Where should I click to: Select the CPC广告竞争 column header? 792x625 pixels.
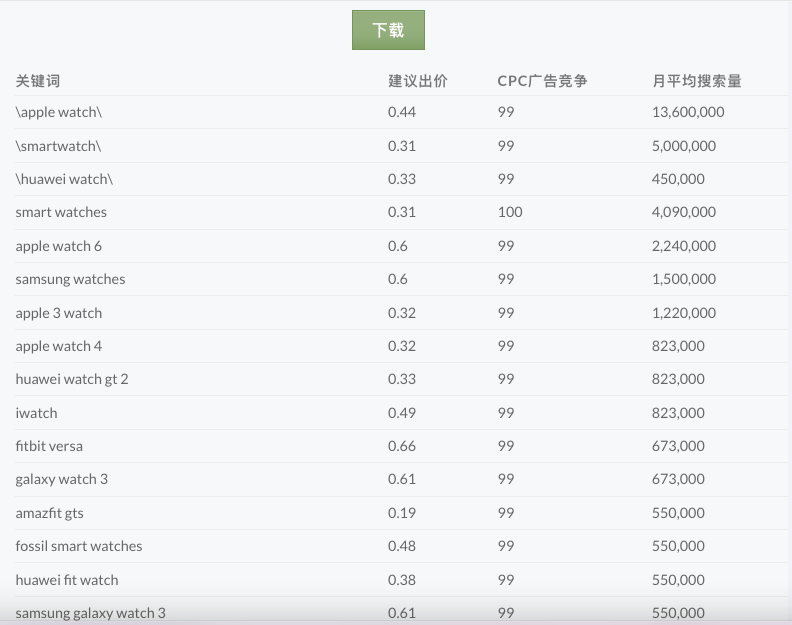[x=542, y=81]
